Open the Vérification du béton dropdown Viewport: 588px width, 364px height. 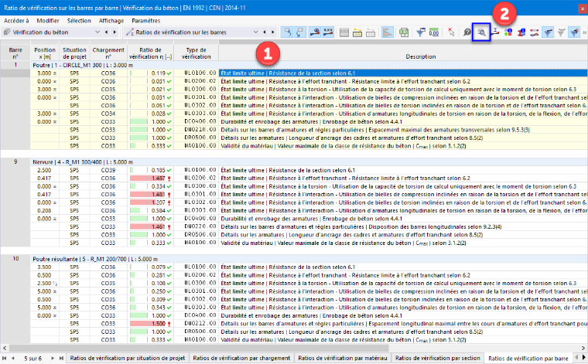pyautogui.click(x=97, y=32)
